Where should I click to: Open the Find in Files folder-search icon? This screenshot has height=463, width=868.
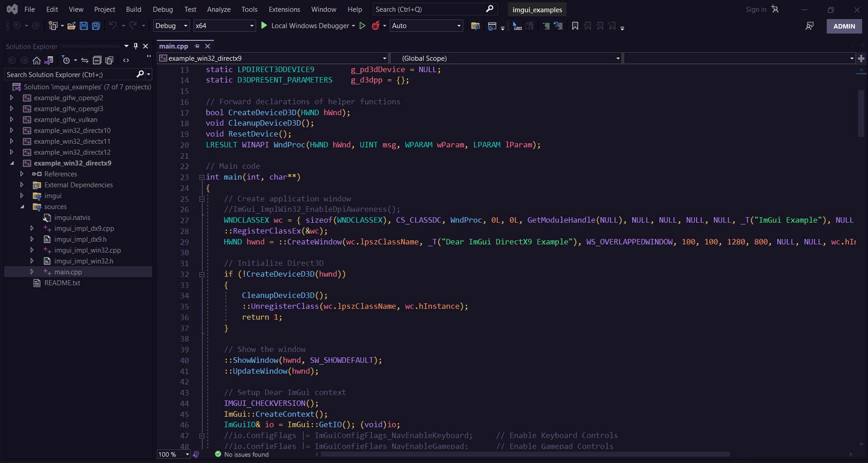475,26
